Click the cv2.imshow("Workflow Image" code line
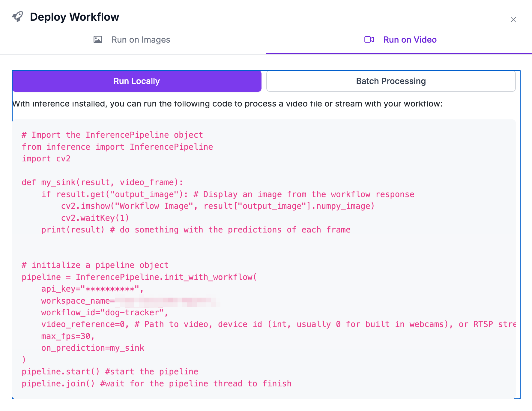The height and width of the screenshot is (411, 532). [218, 206]
